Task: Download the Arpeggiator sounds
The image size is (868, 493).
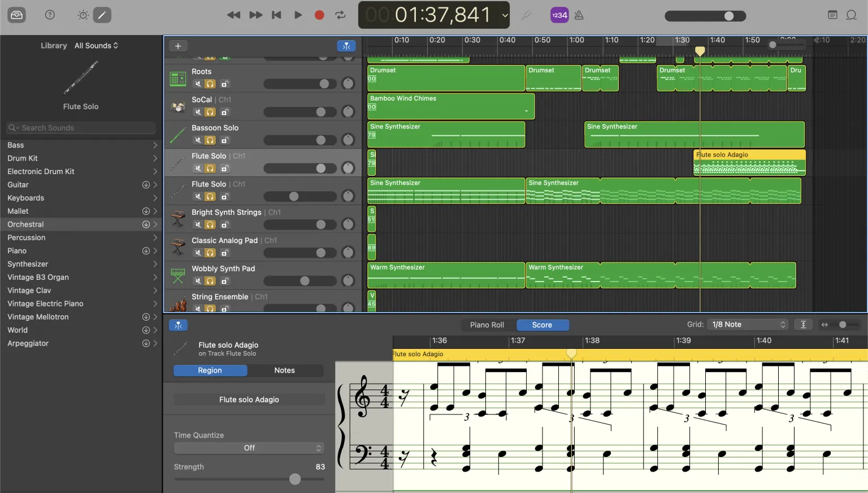Action: click(x=146, y=343)
